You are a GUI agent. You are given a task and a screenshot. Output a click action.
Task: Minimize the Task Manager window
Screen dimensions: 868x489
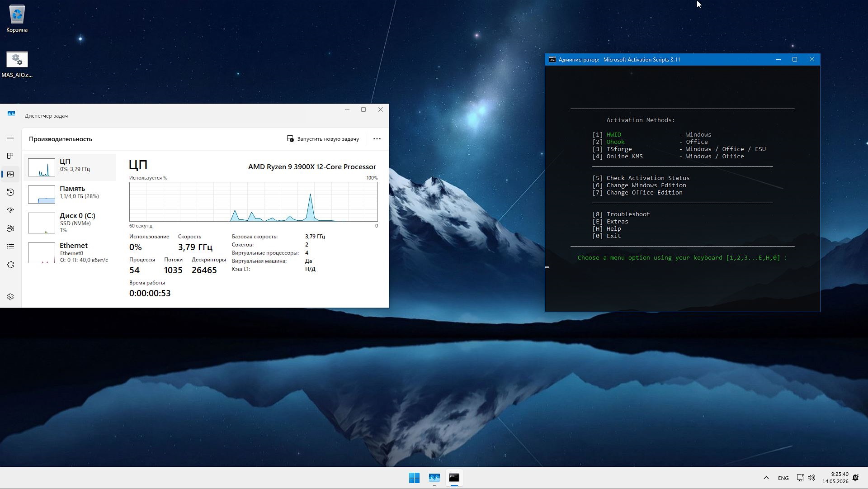(347, 109)
